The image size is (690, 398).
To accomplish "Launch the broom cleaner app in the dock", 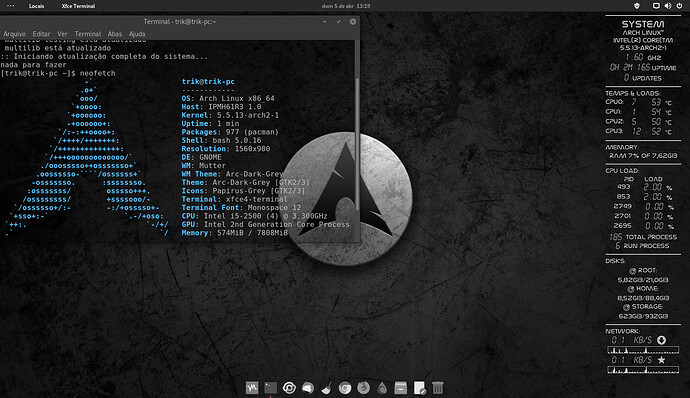I will (327, 388).
